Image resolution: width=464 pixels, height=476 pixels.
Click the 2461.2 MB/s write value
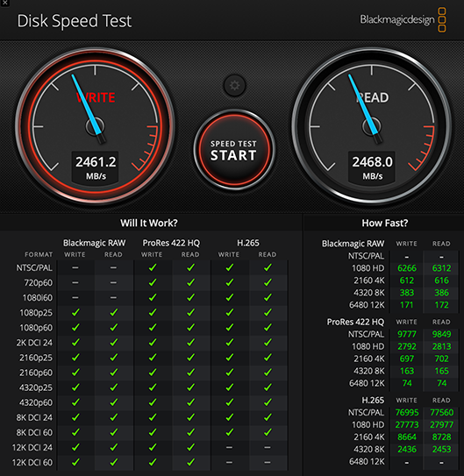[x=96, y=167]
